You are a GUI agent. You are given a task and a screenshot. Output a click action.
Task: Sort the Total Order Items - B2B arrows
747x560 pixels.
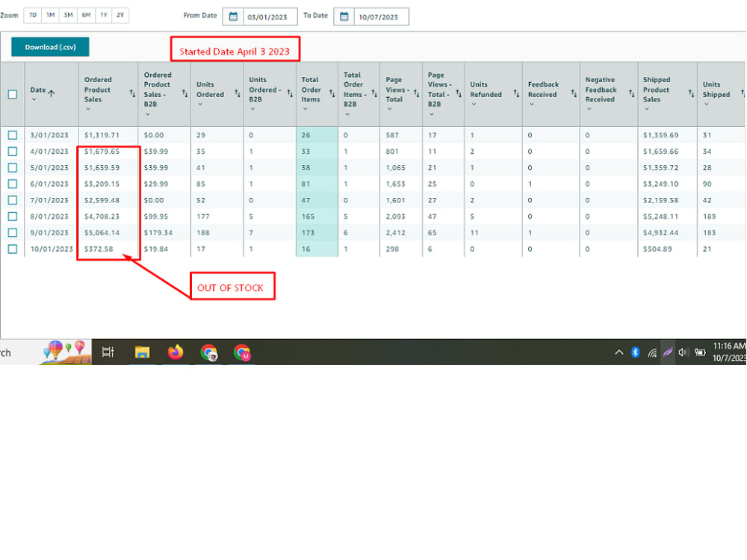(374, 93)
